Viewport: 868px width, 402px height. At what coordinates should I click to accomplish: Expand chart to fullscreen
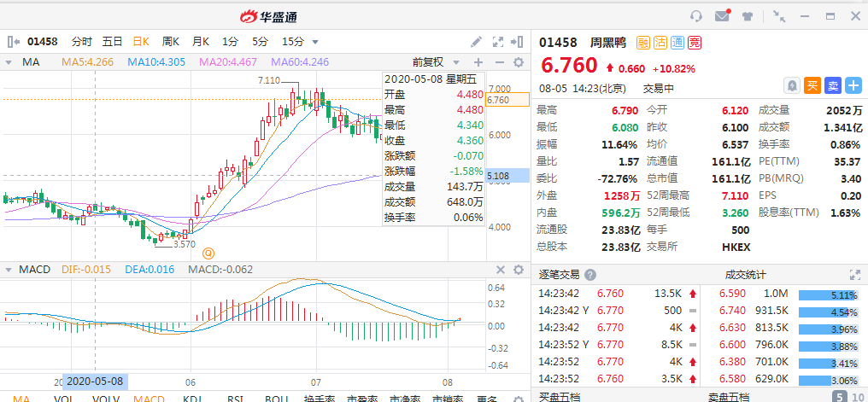[x=498, y=42]
